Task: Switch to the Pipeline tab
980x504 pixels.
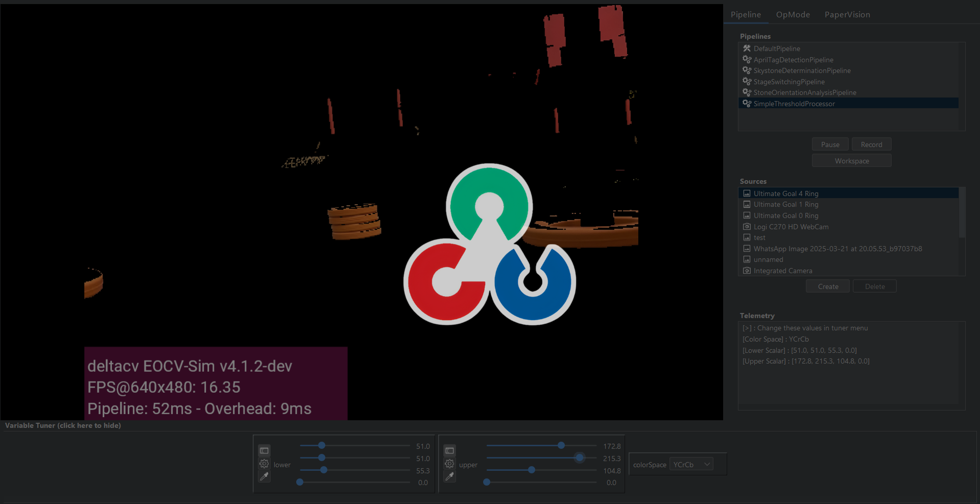Action: pos(746,15)
